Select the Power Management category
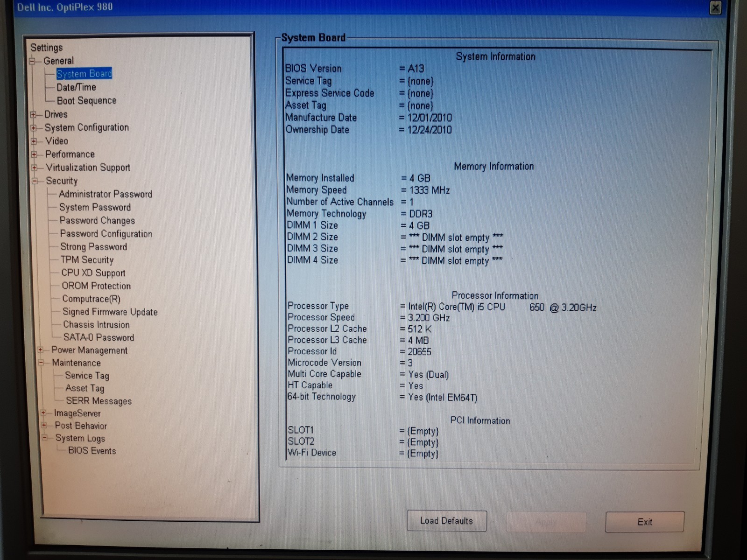747x560 pixels. coord(90,350)
